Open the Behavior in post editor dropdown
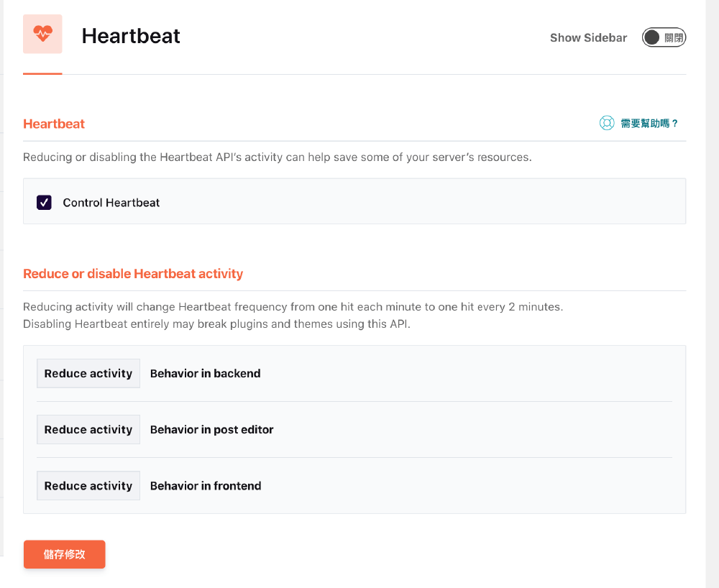This screenshot has height=588, width=719. (88, 429)
